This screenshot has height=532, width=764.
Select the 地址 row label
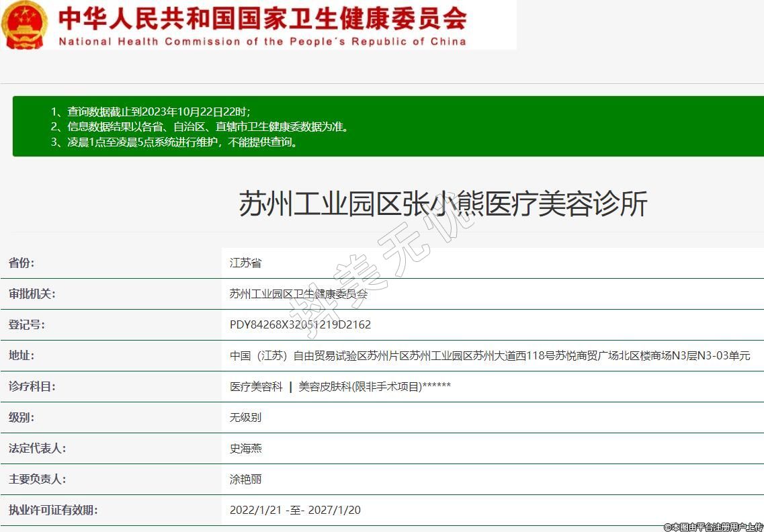pos(22,355)
